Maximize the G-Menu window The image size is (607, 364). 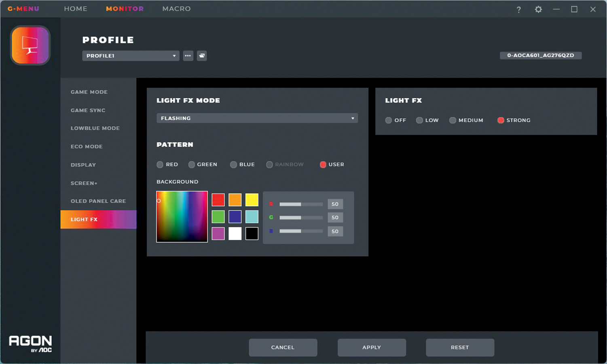pyautogui.click(x=574, y=9)
